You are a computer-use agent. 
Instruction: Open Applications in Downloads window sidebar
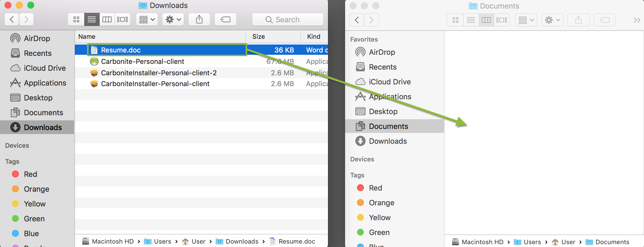click(x=37, y=83)
